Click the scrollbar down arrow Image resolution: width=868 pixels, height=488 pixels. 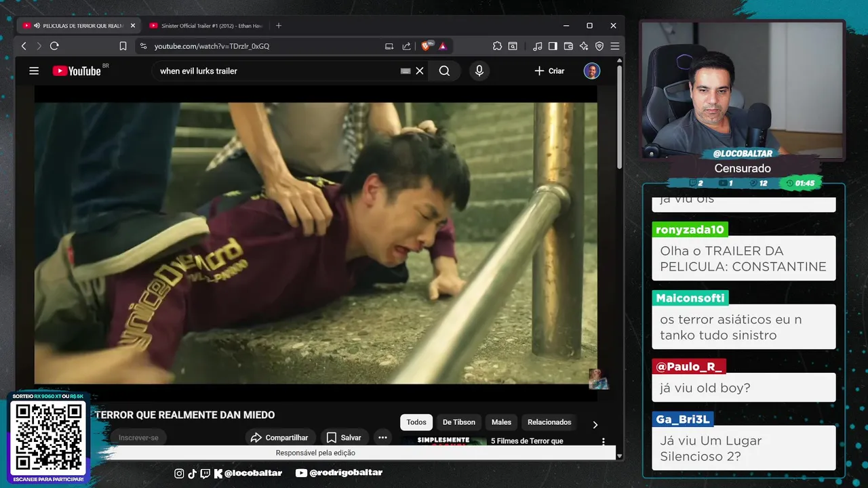click(x=619, y=456)
